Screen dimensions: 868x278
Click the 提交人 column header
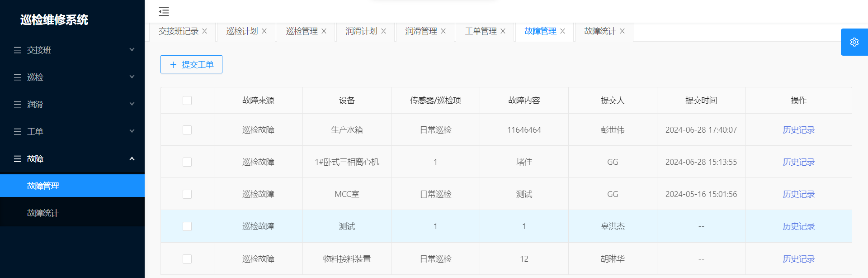coord(613,101)
